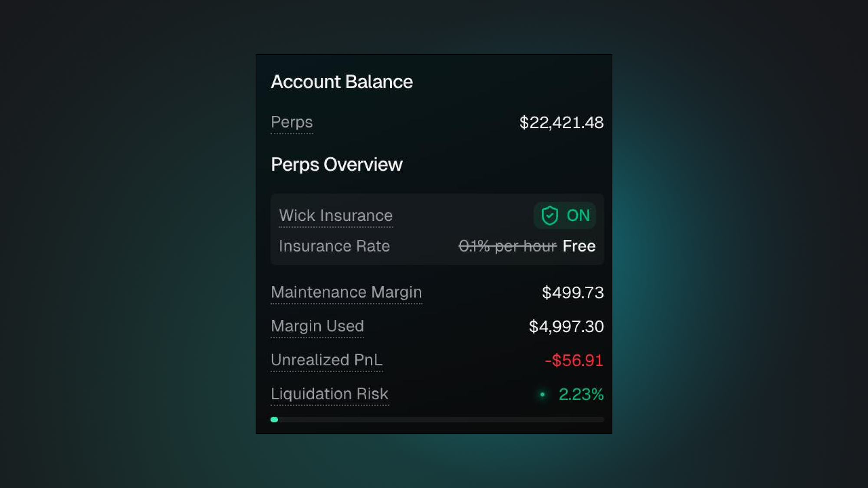Click the Insurance Rate label
This screenshot has height=488, width=868.
[334, 246]
